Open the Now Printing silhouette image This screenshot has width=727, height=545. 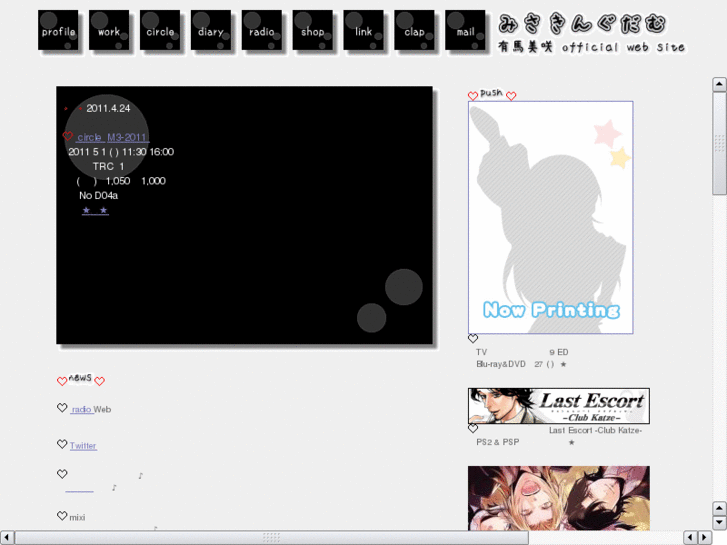coord(550,217)
